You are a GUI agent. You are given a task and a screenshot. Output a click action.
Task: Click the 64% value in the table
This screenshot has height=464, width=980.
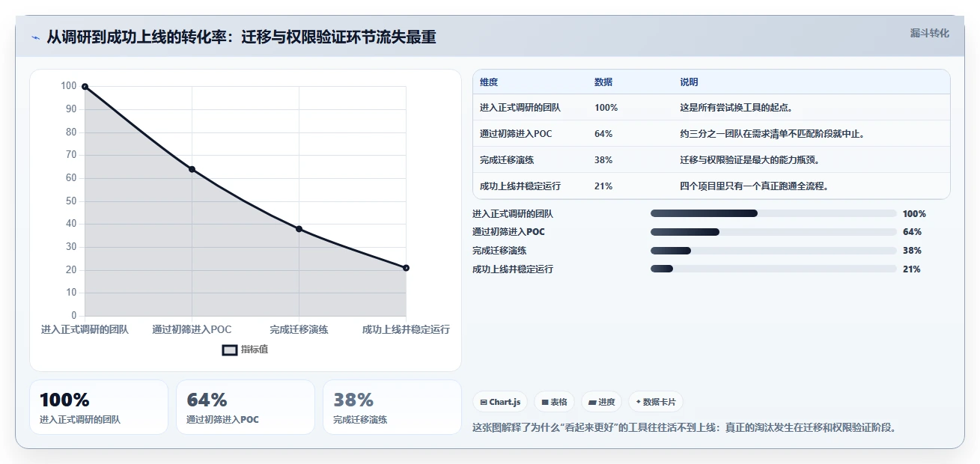[603, 134]
